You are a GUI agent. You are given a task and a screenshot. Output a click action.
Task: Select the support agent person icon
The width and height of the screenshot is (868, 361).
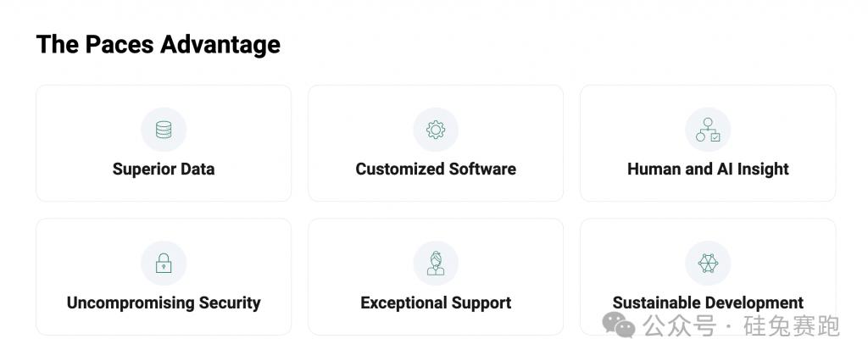436,263
